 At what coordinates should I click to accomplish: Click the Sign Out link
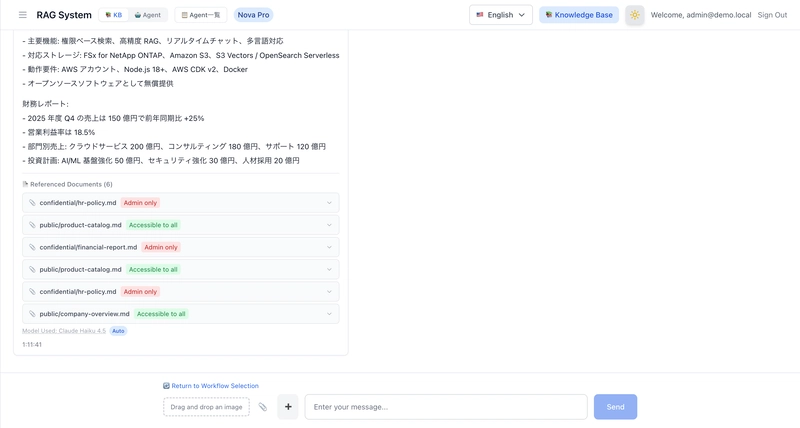tap(772, 15)
